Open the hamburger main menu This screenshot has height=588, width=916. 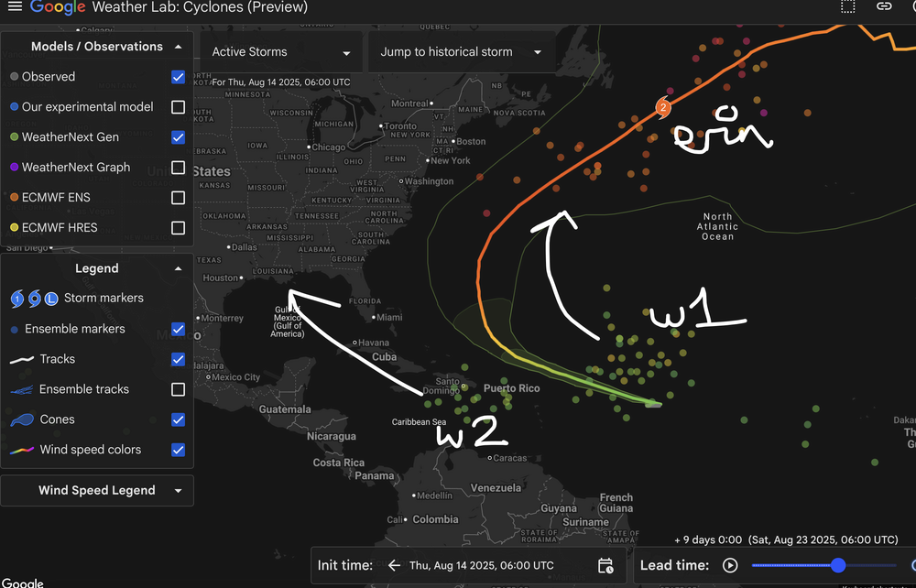pos(15,6)
